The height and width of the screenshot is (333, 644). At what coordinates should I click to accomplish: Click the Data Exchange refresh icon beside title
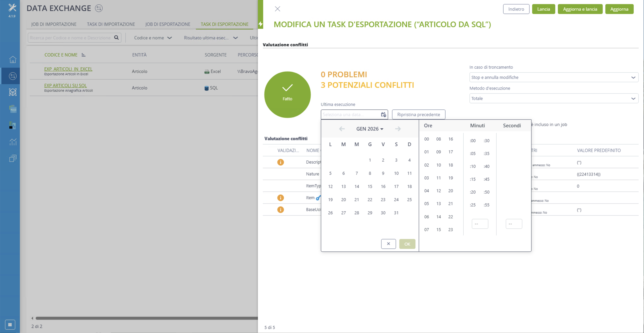click(99, 8)
